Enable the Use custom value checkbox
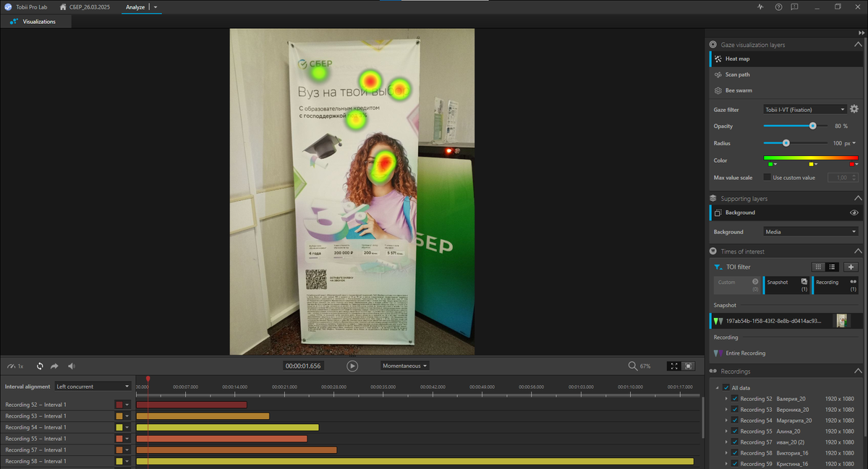The image size is (868, 469). [x=767, y=177]
